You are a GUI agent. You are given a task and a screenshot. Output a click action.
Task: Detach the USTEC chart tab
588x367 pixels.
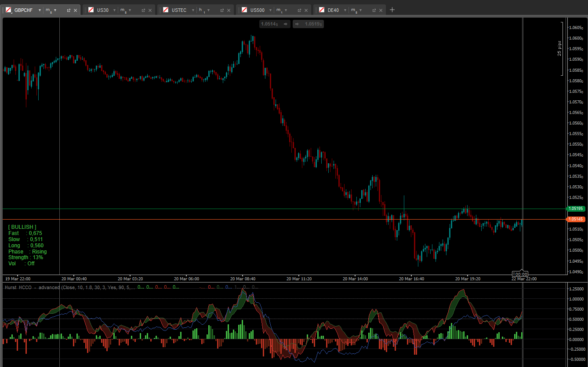(x=222, y=10)
